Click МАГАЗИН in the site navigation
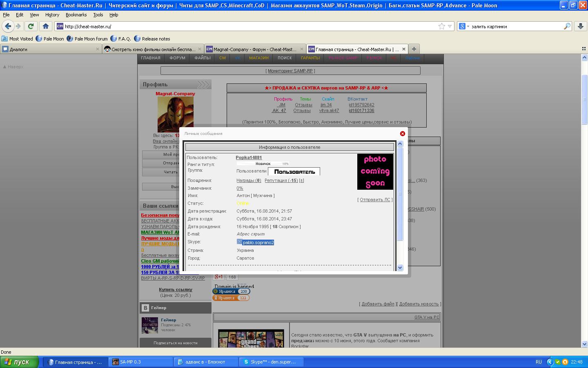The width and height of the screenshot is (588, 368). pos(259,58)
